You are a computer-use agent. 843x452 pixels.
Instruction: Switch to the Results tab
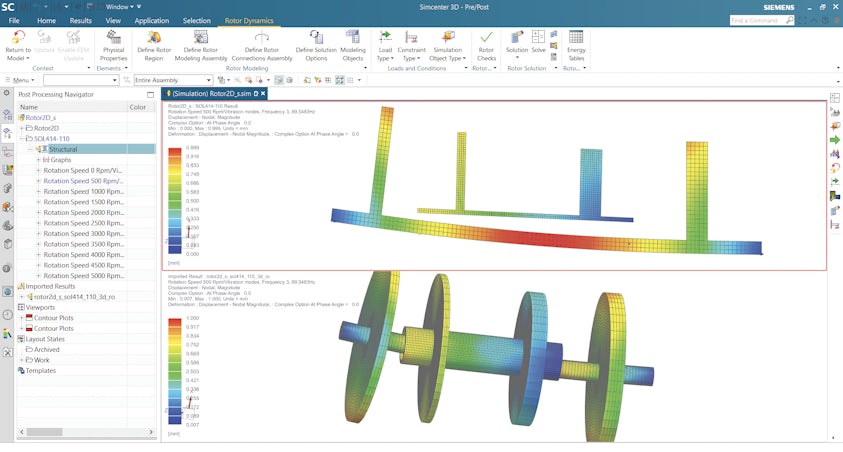[81, 20]
